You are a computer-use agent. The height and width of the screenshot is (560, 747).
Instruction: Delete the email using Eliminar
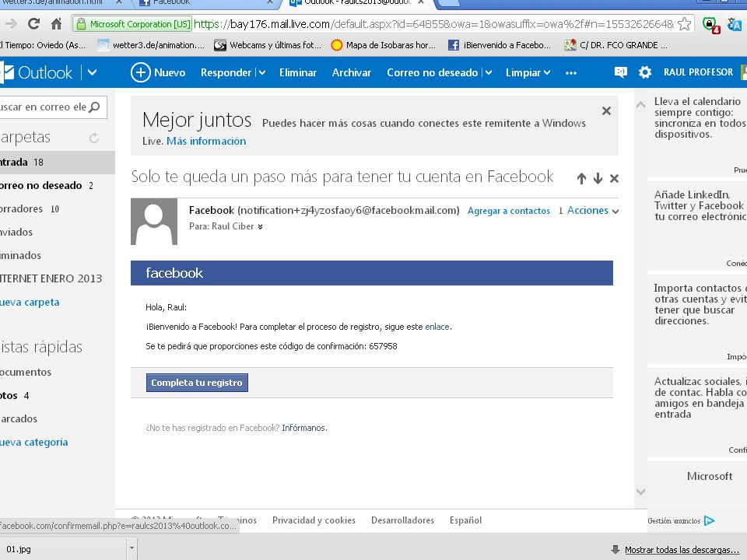point(298,72)
